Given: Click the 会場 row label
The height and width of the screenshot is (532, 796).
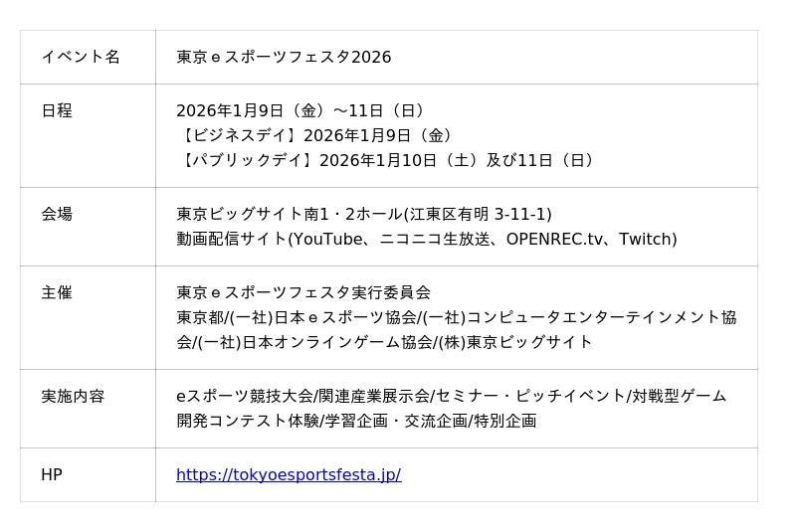Looking at the screenshot, I should click(x=57, y=214).
